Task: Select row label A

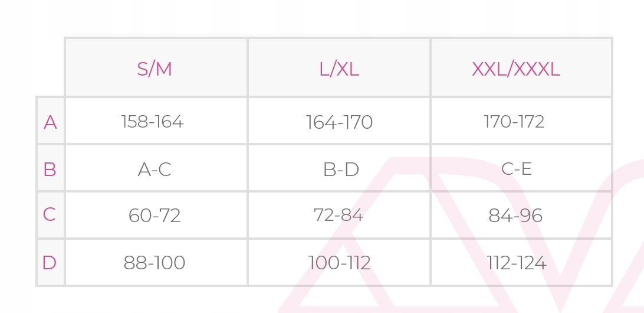Action: pos(50,122)
